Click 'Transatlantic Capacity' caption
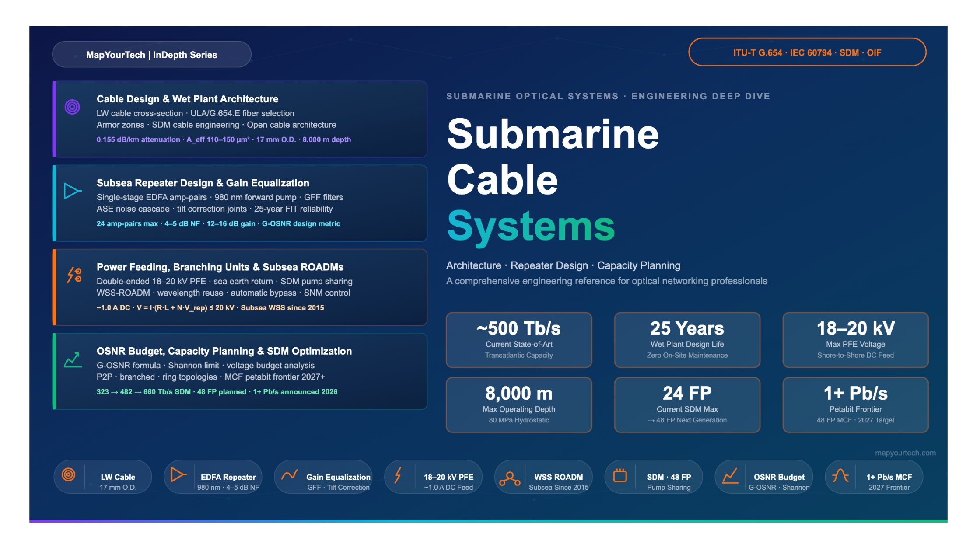Screen dimensions: 980x551 pos(519,356)
